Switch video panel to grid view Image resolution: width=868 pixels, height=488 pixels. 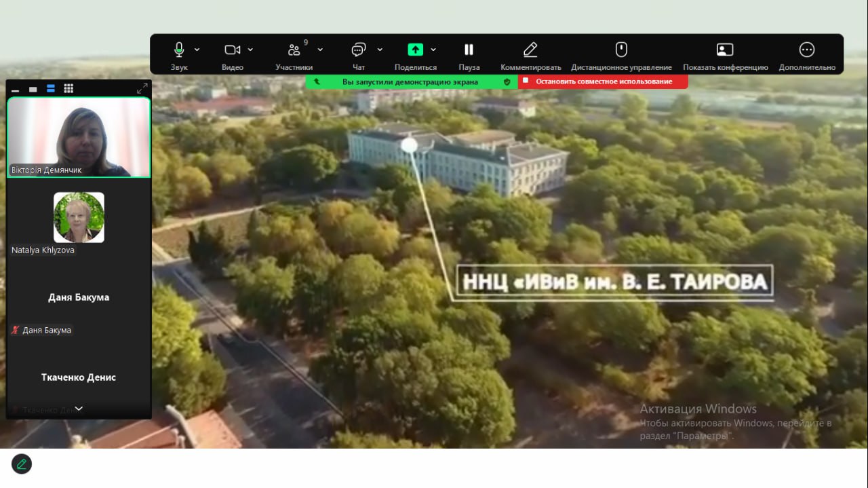click(x=68, y=89)
